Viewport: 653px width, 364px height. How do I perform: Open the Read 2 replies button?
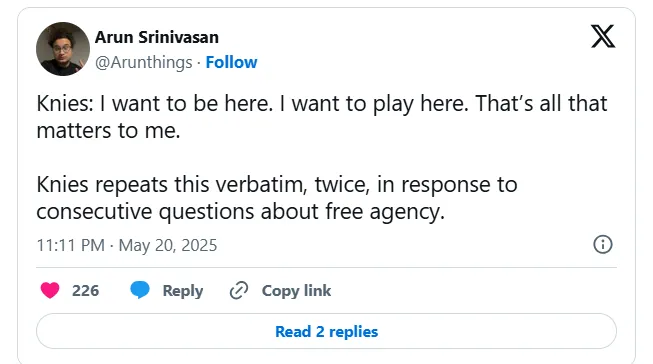[326, 331]
